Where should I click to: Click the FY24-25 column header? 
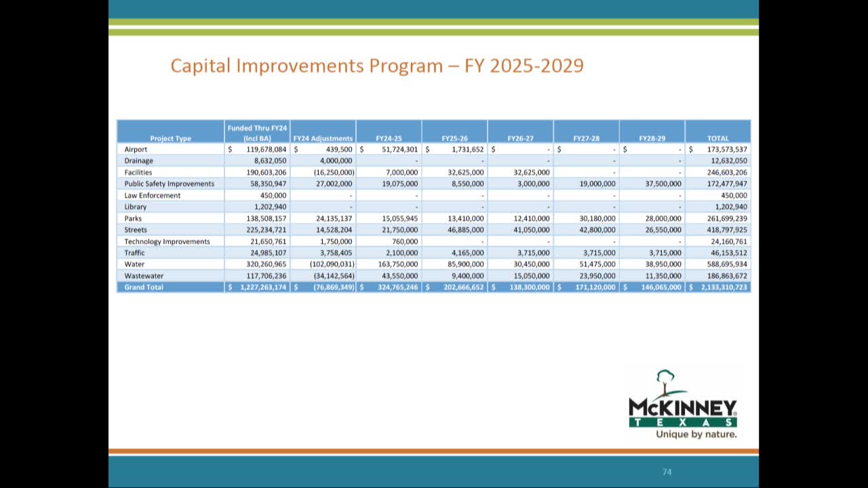click(x=389, y=138)
